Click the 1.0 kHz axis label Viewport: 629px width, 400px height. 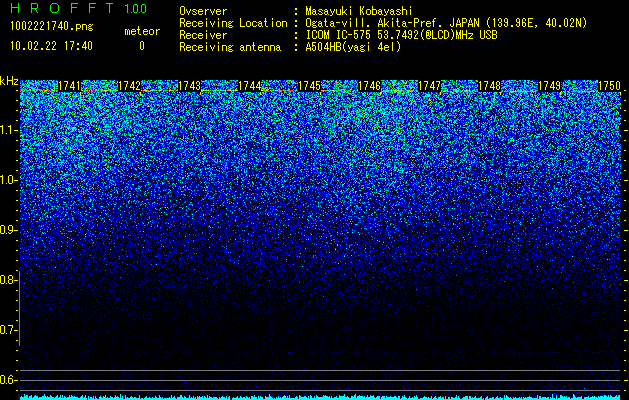8,180
